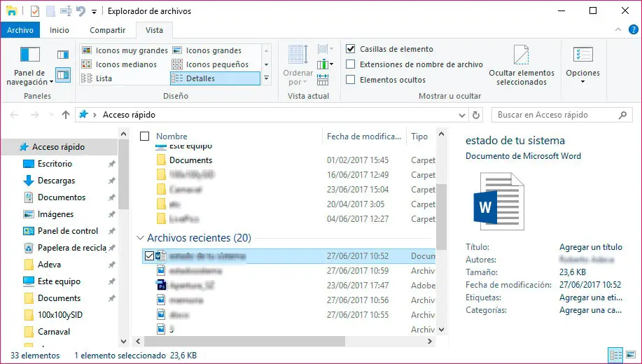Click Ocultar elementos seleccionados
Viewport: 642px width, 364px height.
[x=521, y=66]
